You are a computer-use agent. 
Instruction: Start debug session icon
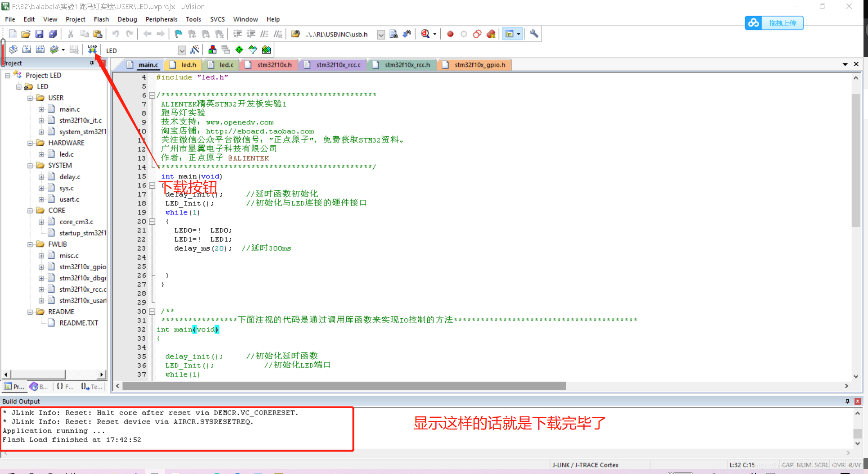pyautogui.click(x=425, y=34)
